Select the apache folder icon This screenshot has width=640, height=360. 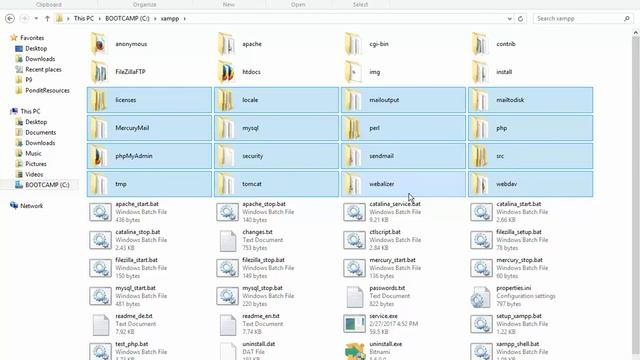point(227,44)
